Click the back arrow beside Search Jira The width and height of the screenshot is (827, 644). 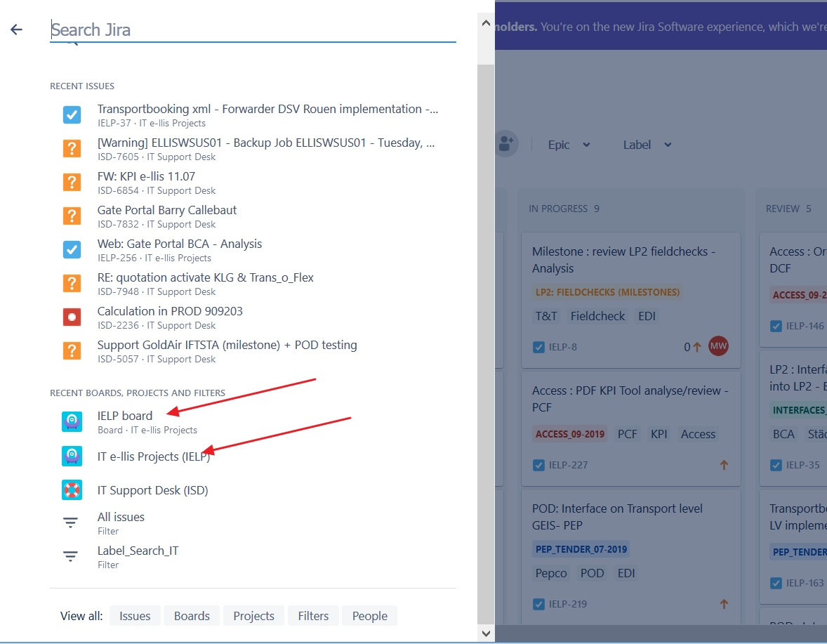click(15, 29)
